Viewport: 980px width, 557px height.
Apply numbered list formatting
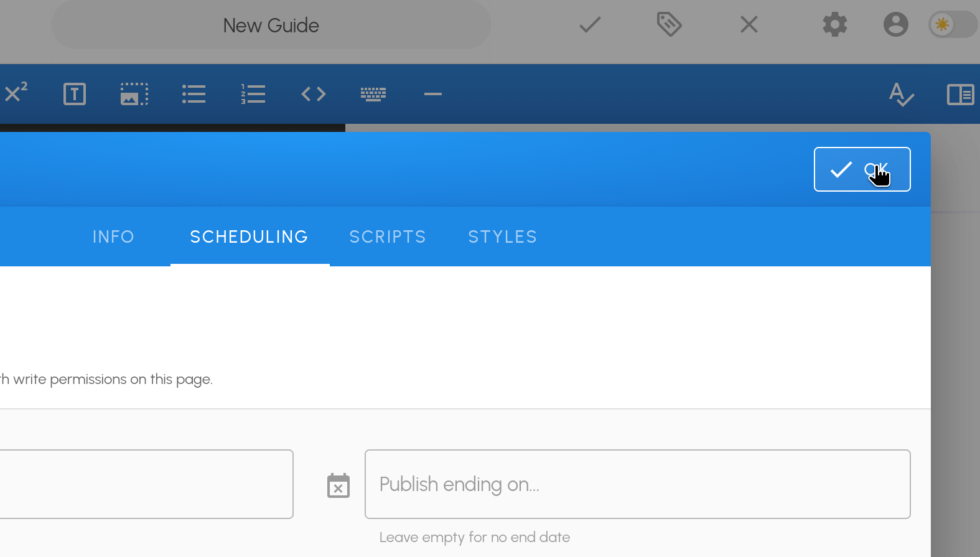(x=253, y=94)
